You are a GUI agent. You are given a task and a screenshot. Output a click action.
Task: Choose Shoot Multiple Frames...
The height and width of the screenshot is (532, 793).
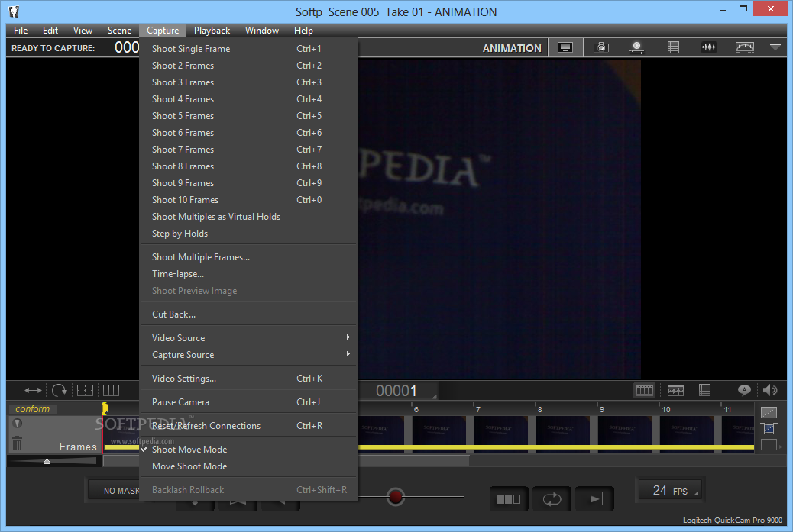(x=248, y=257)
